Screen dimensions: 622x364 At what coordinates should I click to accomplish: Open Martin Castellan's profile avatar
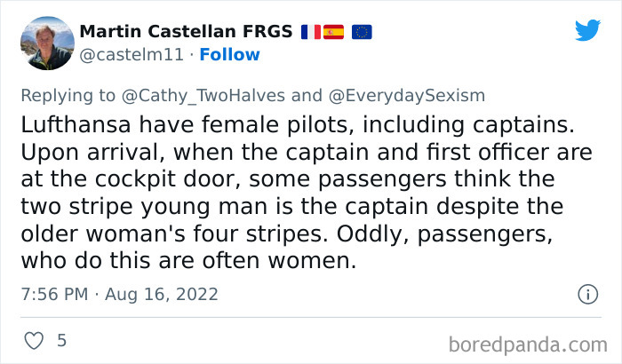point(45,43)
